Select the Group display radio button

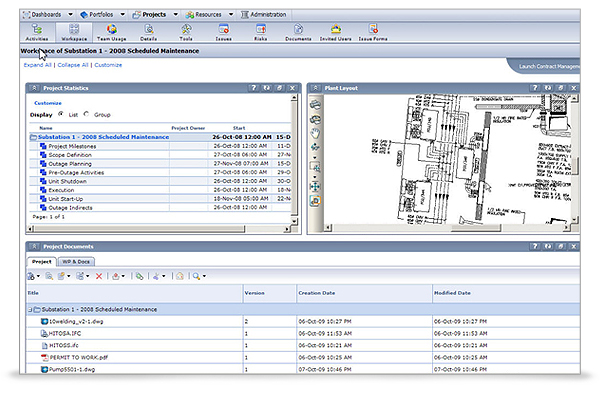tap(87, 114)
